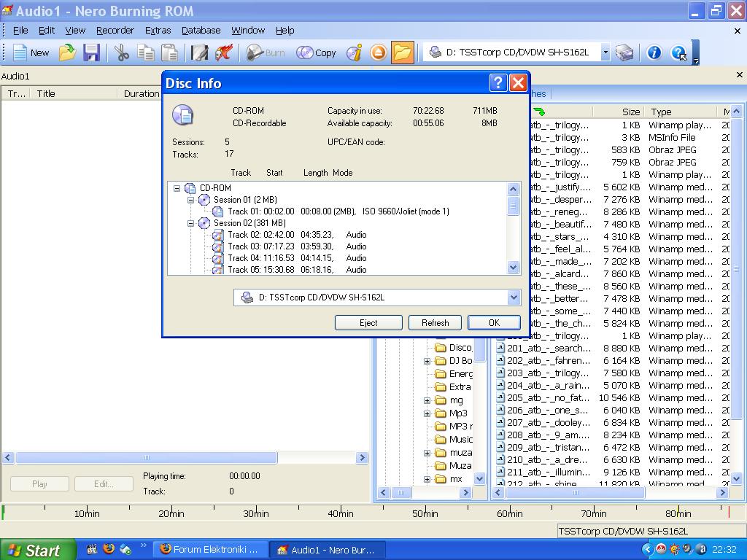Viewport: 747px width, 560px height.
Task: Click the Cut scissors toolbar icon
Action: (x=121, y=52)
